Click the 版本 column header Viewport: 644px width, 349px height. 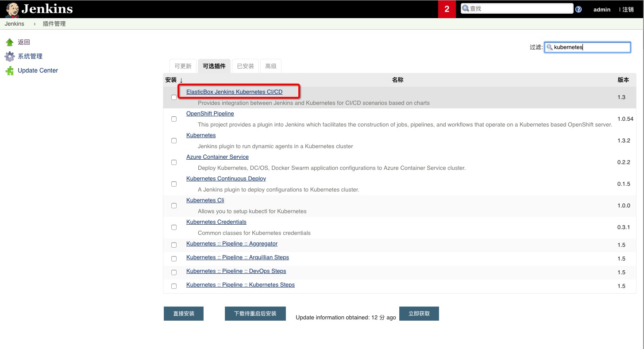click(623, 80)
